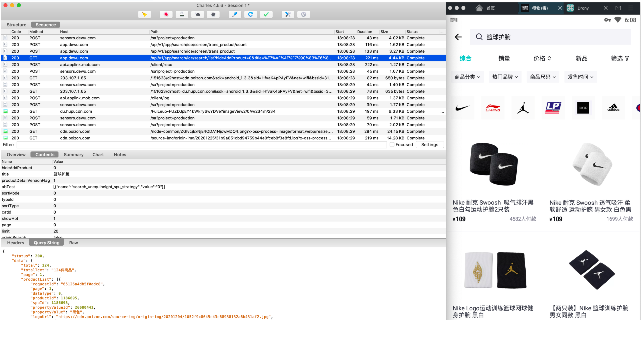Click the Repeat request arrow icon
This screenshot has height=337, width=644.
coord(250,14)
